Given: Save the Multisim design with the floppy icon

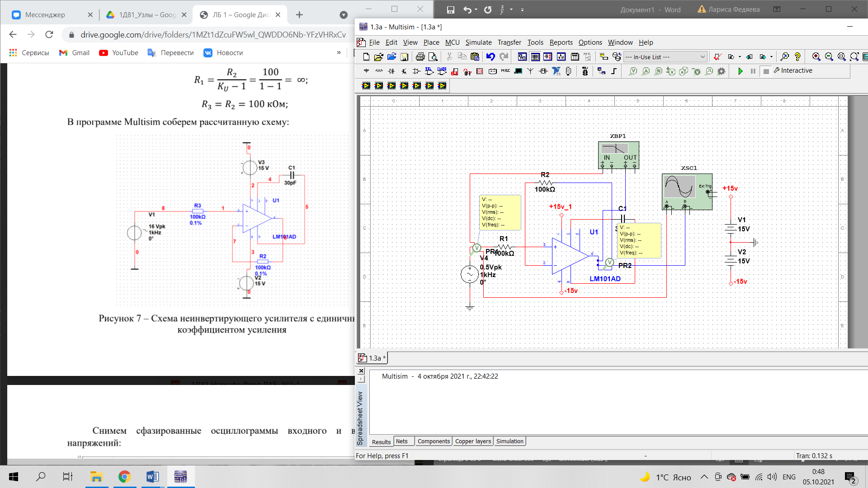Looking at the screenshot, I should (x=404, y=57).
